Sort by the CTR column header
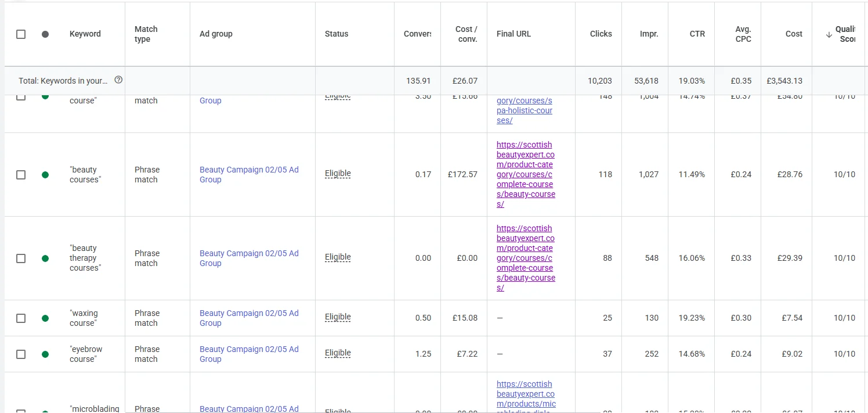 (x=697, y=34)
